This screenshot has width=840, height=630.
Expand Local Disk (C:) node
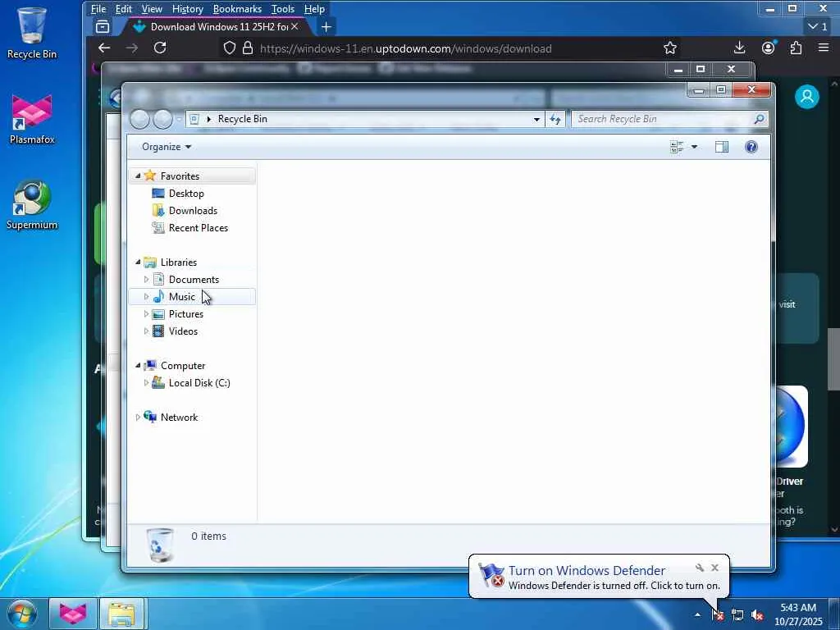146,382
